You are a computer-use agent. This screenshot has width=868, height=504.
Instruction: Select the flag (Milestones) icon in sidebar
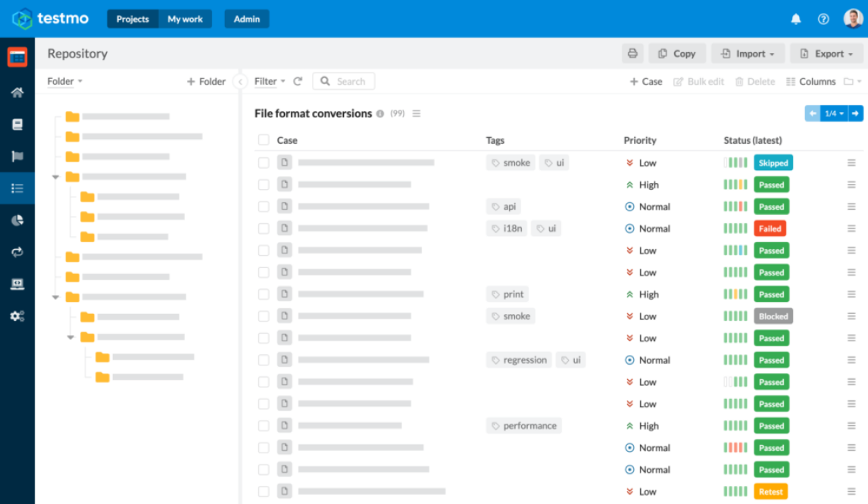coord(17,156)
